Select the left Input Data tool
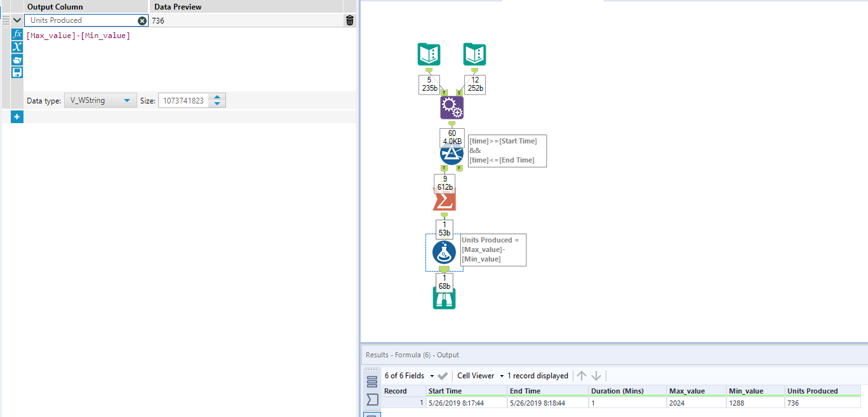 point(429,54)
